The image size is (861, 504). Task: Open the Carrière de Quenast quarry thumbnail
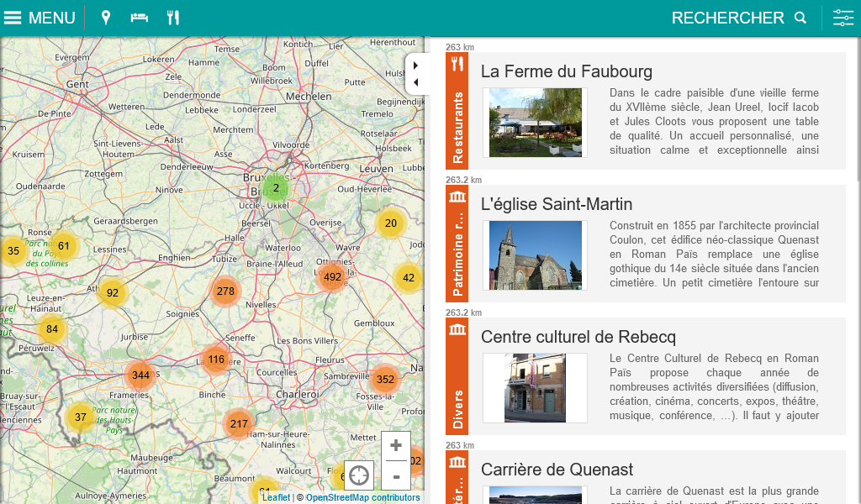[x=536, y=495]
